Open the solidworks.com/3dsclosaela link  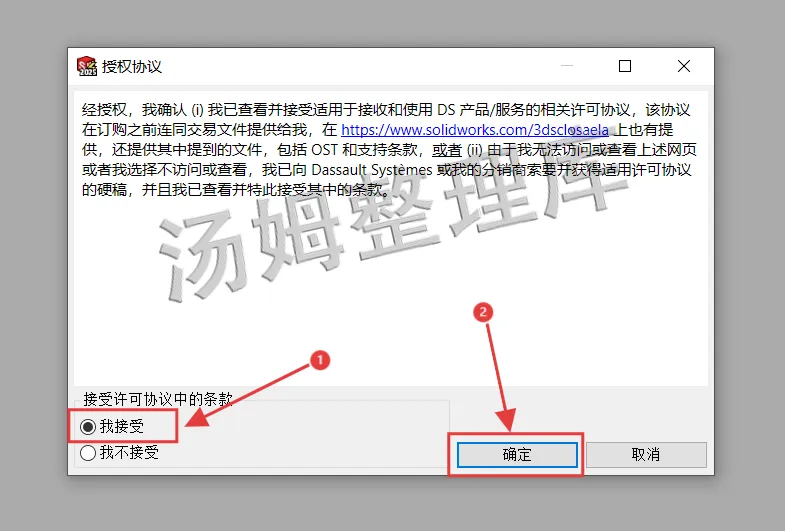pos(475,130)
